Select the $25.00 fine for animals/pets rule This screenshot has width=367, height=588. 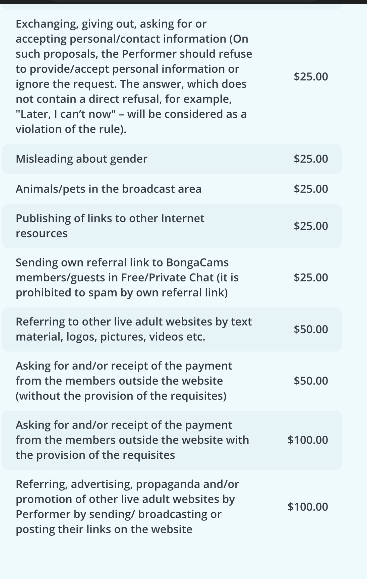[x=311, y=189]
